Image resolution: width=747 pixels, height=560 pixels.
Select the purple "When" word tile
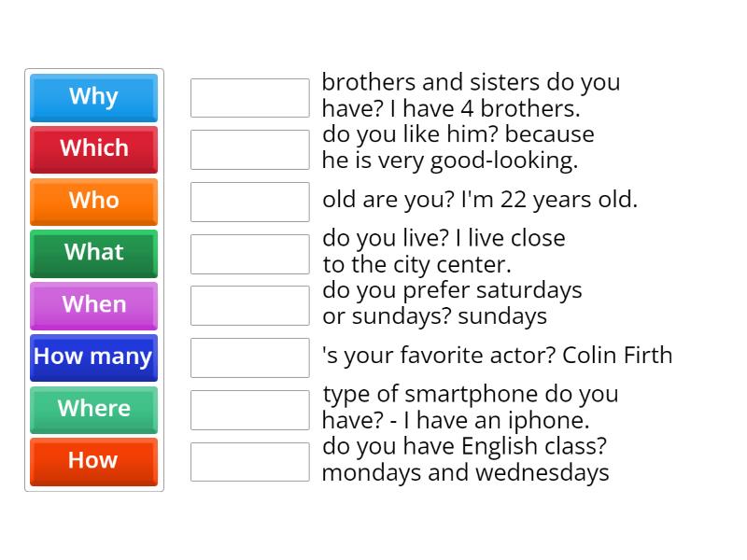point(93,305)
